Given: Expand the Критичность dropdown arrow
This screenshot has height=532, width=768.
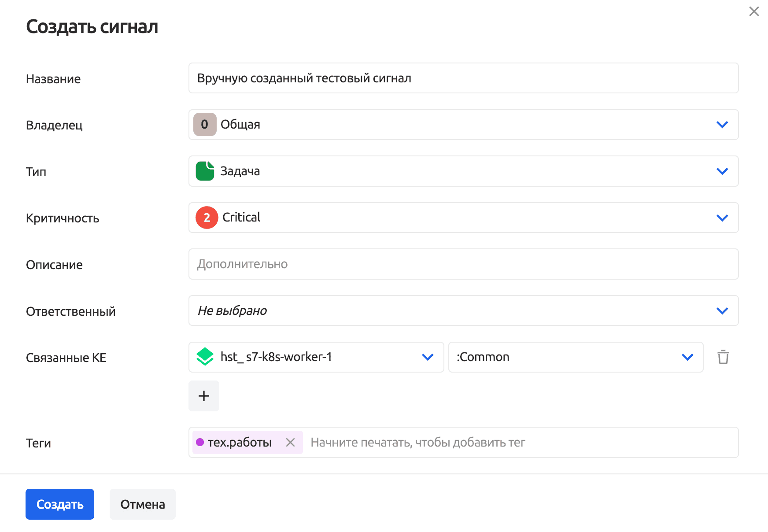Looking at the screenshot, I should [x=722, y=218].
